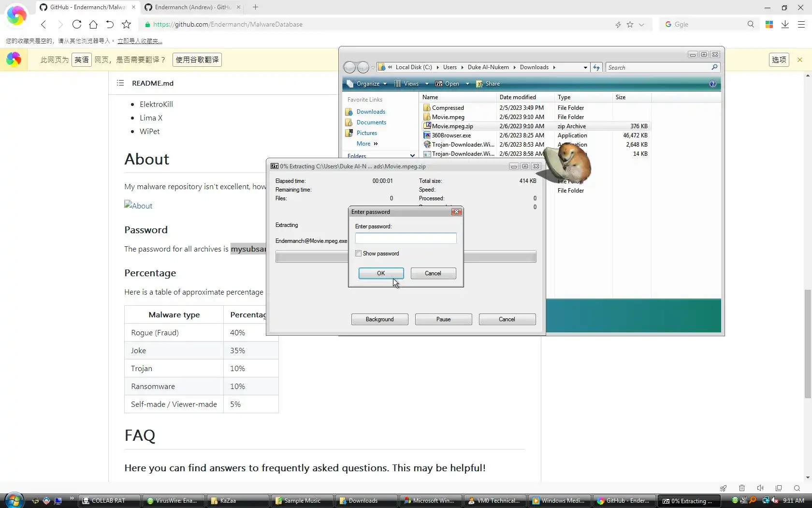Pause the extraction
The width and height of the screenshot is (812, 508).
click(443, 319)
